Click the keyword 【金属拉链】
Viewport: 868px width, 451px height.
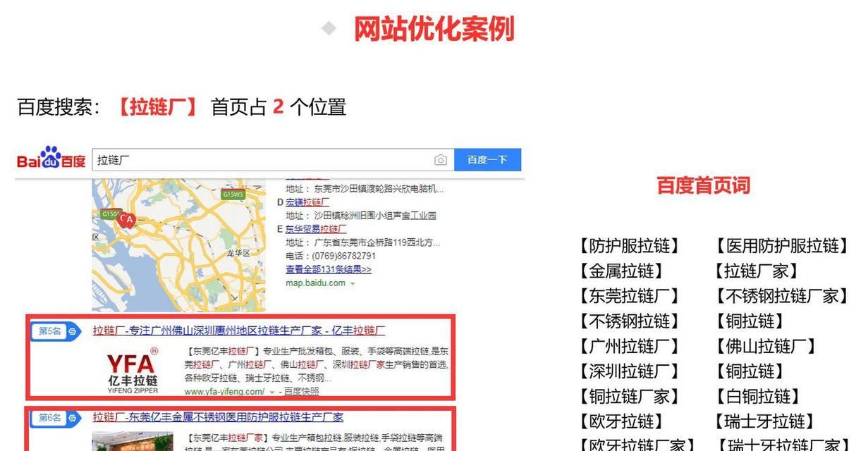pyautogui.click(x=621, y=271)
